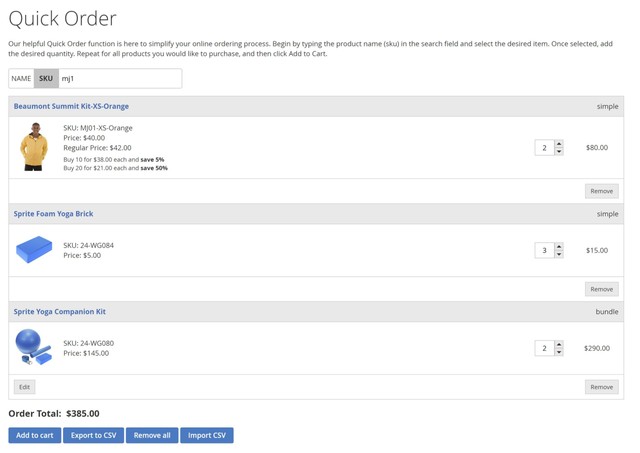Click the SKU: 24-WG084 text

click(x=89, y=246)
